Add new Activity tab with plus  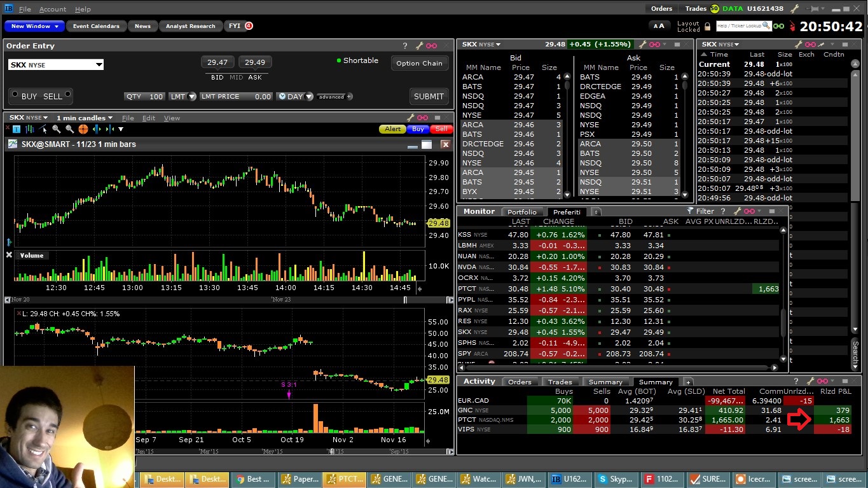(688, 382)
